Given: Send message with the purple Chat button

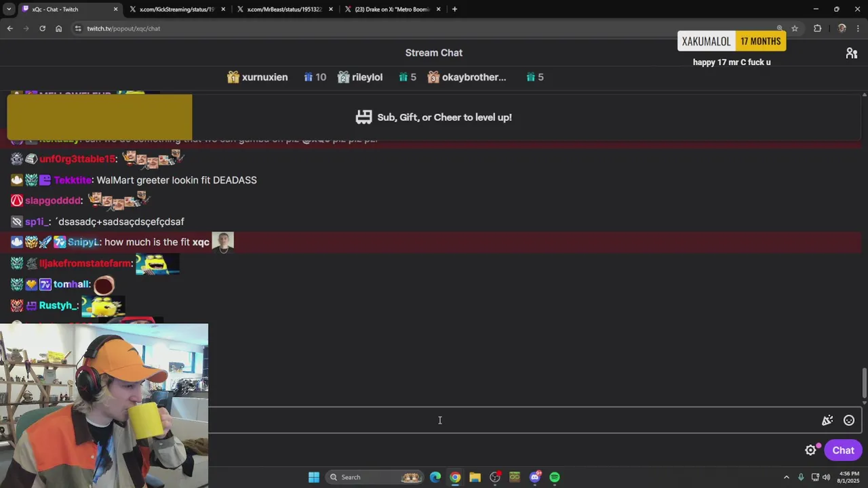Looking at the screenshot, I should [x=843, y=450].
